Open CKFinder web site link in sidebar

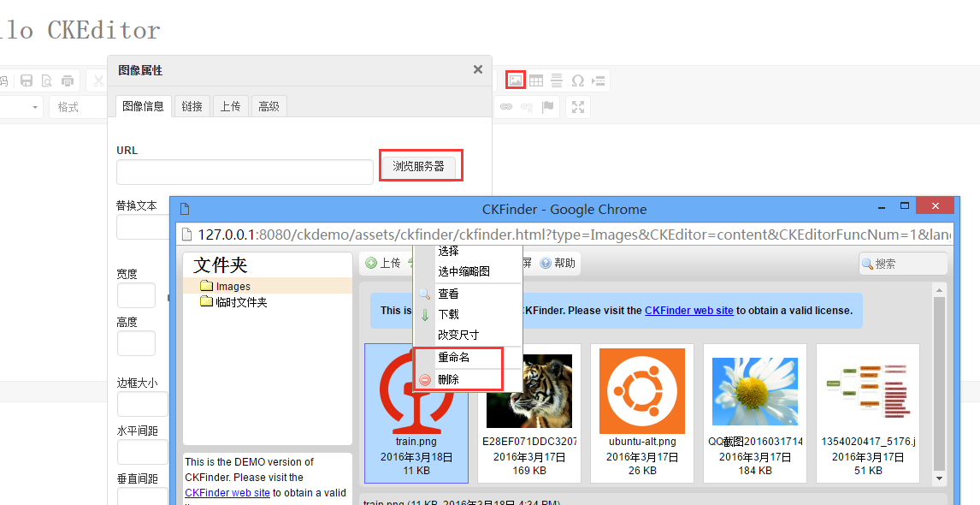[227, 492]
